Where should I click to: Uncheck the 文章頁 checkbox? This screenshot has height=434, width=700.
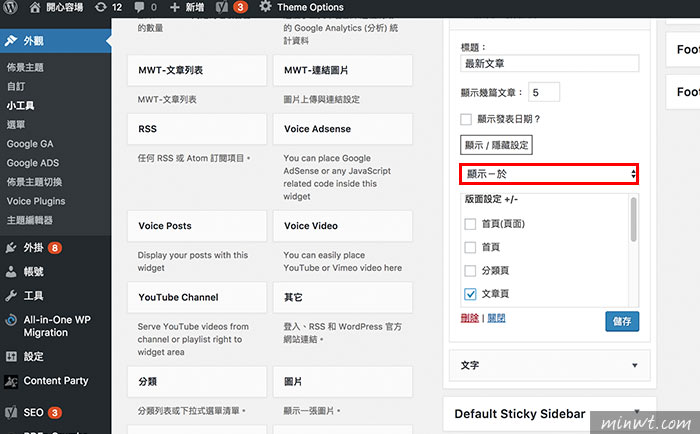[470, 294]
